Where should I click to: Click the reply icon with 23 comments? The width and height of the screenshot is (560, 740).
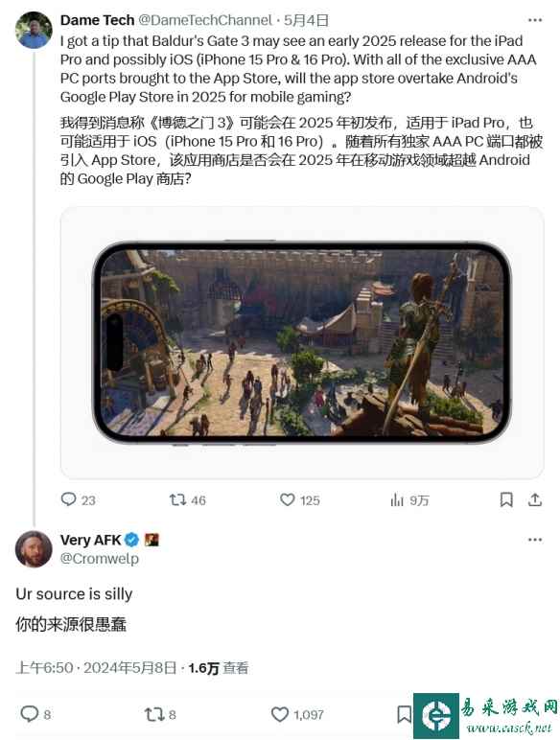[x=68, y=499]
